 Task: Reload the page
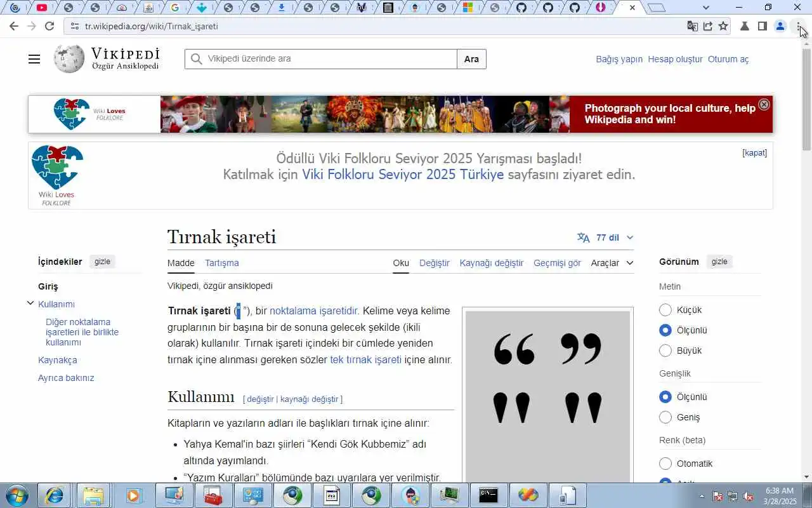point(49,26)
